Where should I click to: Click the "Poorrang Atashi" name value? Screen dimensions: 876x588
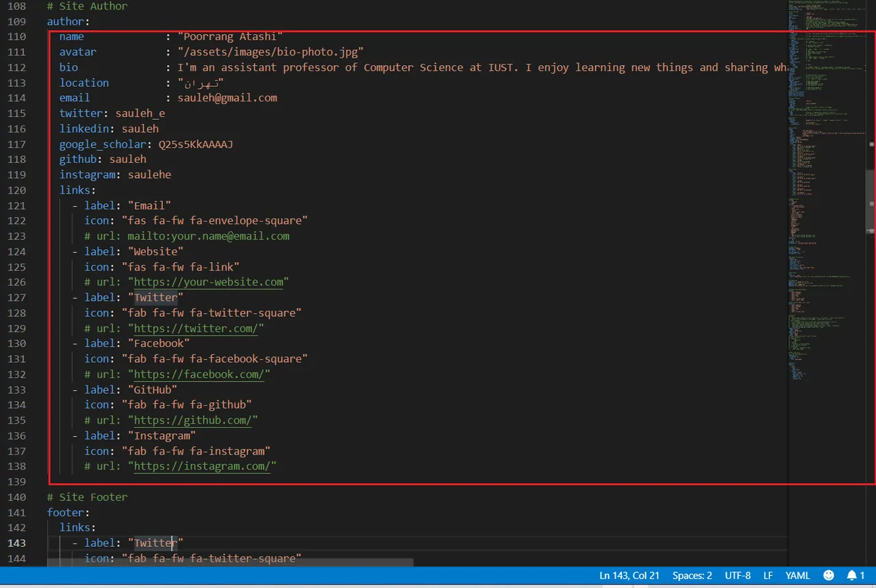(230, 36)
